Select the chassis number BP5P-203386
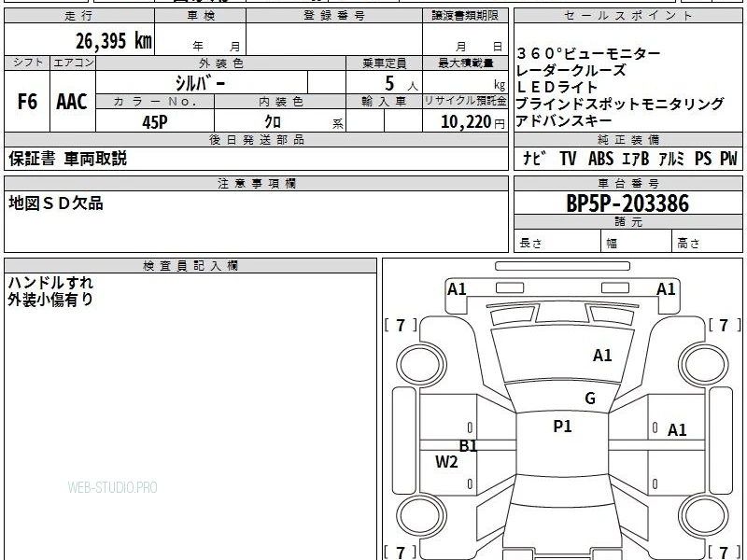747x560 pixels. (627, 203)
